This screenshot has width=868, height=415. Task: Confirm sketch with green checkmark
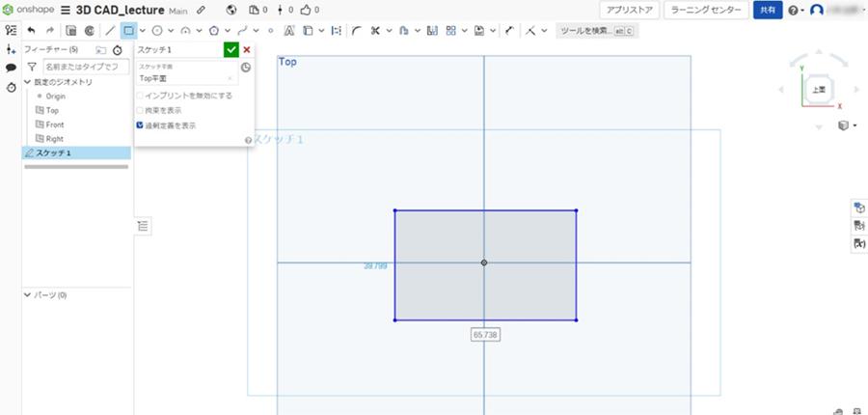pyautogui.click(x=231, y=49)
